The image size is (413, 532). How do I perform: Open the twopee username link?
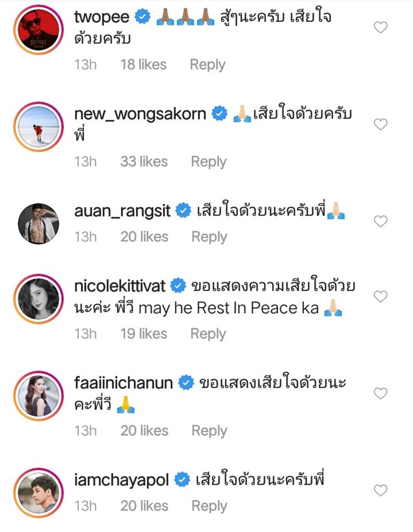(101, 17)
